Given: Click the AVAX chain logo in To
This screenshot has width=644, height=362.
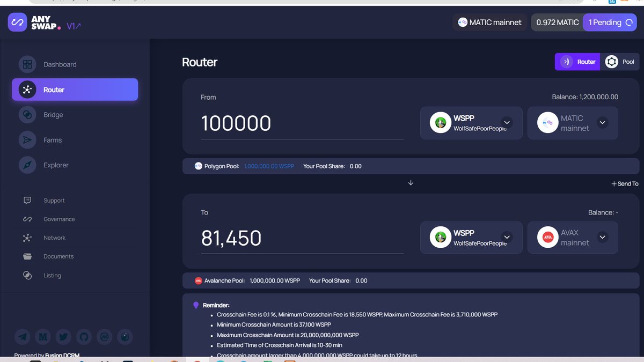Looking at the screenshot, I should pyautogui.click(x=548, y=238).
